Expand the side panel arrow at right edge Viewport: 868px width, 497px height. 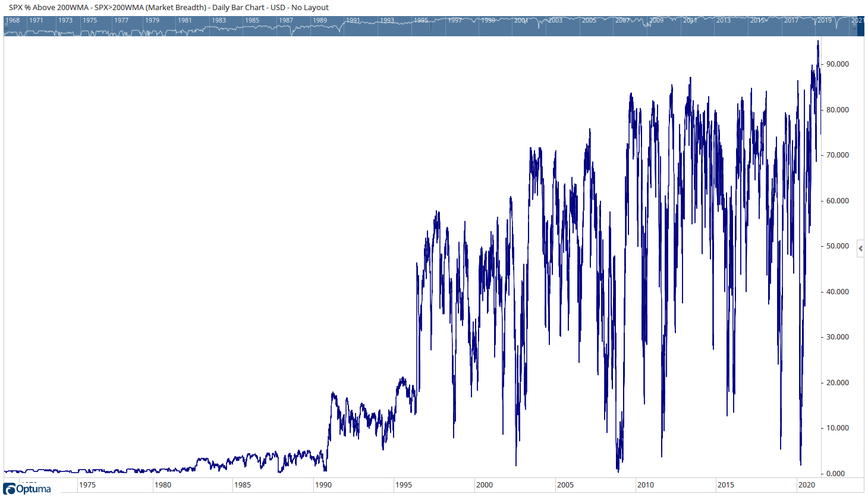point(860,248)
